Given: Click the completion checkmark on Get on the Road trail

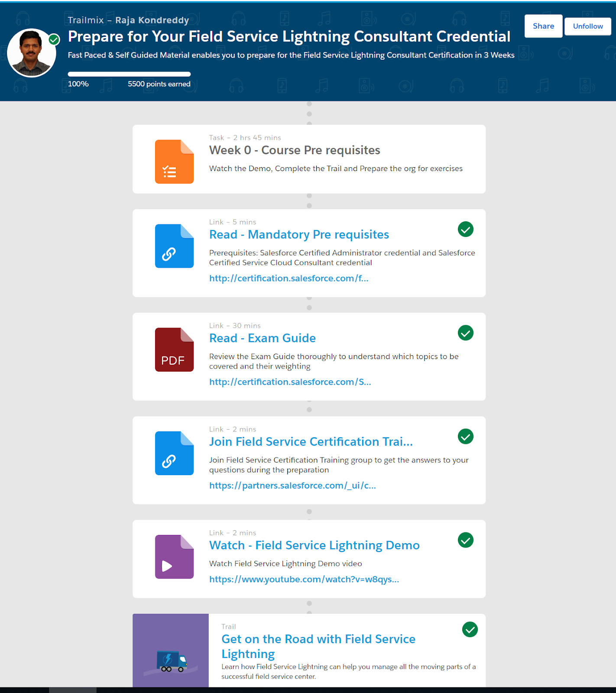Looking at the screenshot, I should click(x=470, y=629).
